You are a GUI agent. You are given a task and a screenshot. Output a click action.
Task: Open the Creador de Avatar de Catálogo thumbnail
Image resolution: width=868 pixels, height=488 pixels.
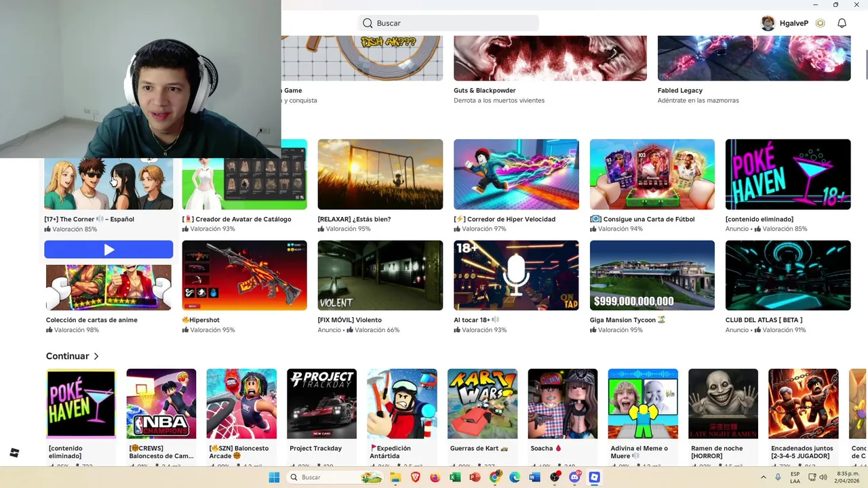[x=244, y=174]
